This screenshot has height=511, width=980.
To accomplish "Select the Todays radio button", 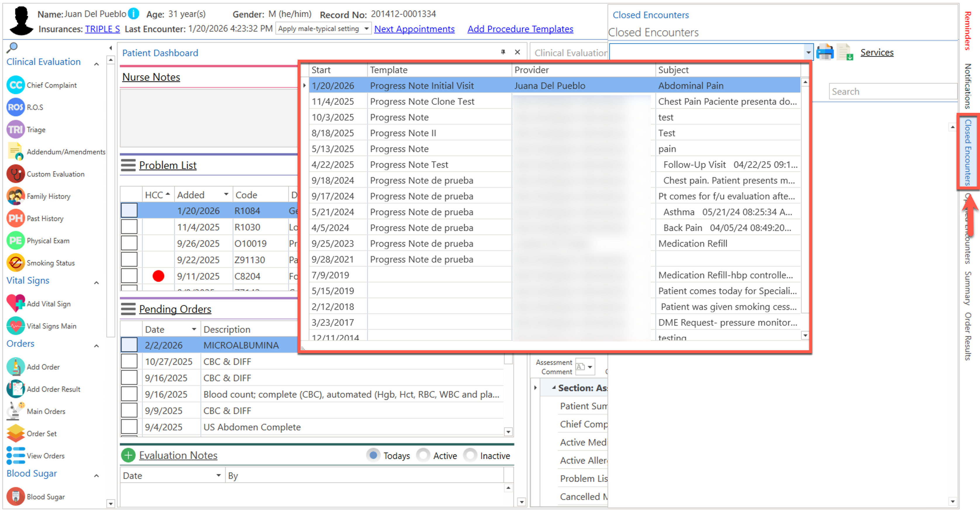I will tap(373, 455).
